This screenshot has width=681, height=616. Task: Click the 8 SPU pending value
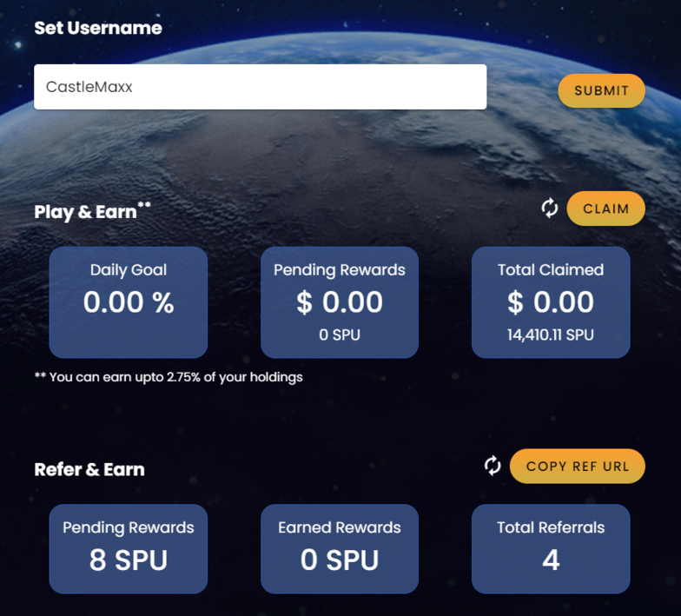click(x=129, y=560)
